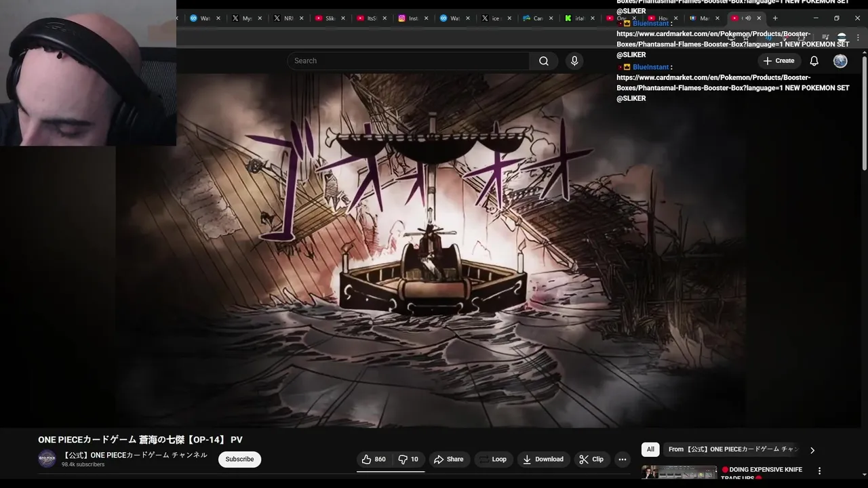Select the From 【公式】ONE PIECE chip
Image resolution: width=868 pixels, height=488 pixels.
click(733, 449)
